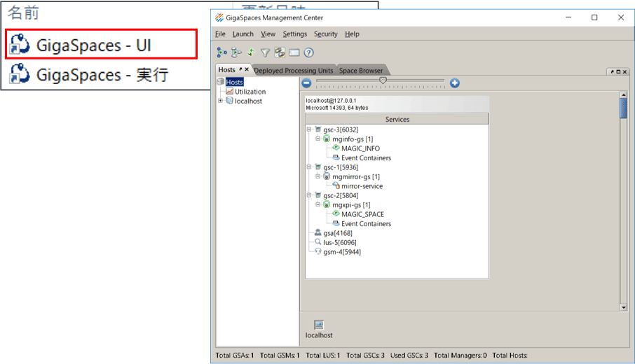Collapse the gsc-3[6032] service node

click(x=309, y=129)
